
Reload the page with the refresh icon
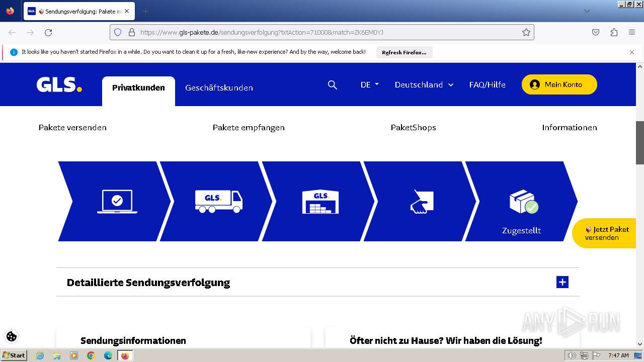[x=48, y=32]
